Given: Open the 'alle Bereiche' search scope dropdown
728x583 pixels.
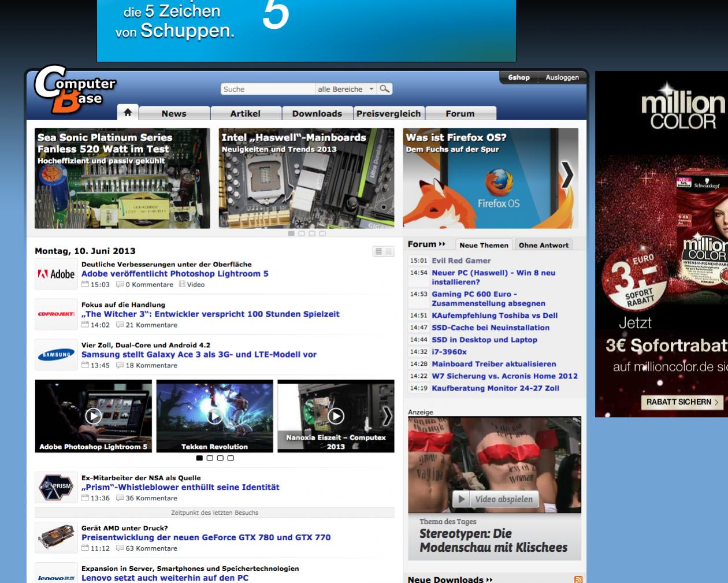Looking at the screenshot, I should 346,89.
